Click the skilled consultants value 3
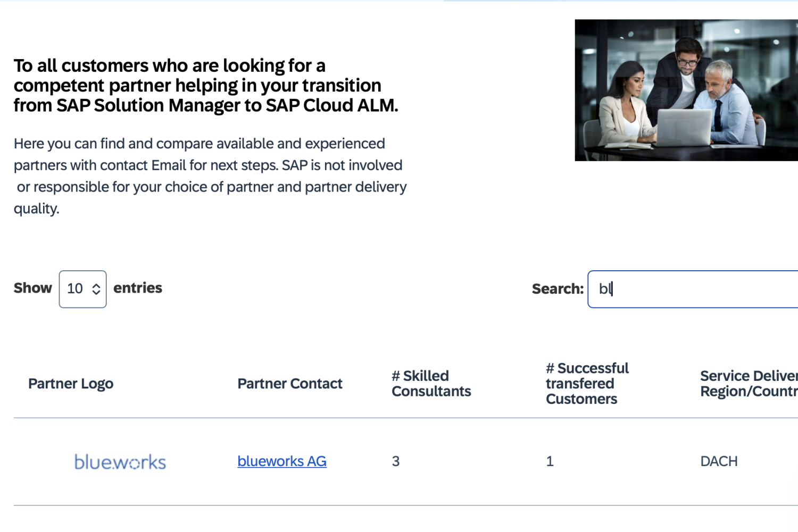The width and height of the screenshot is (798, 532). click(396, 461)
